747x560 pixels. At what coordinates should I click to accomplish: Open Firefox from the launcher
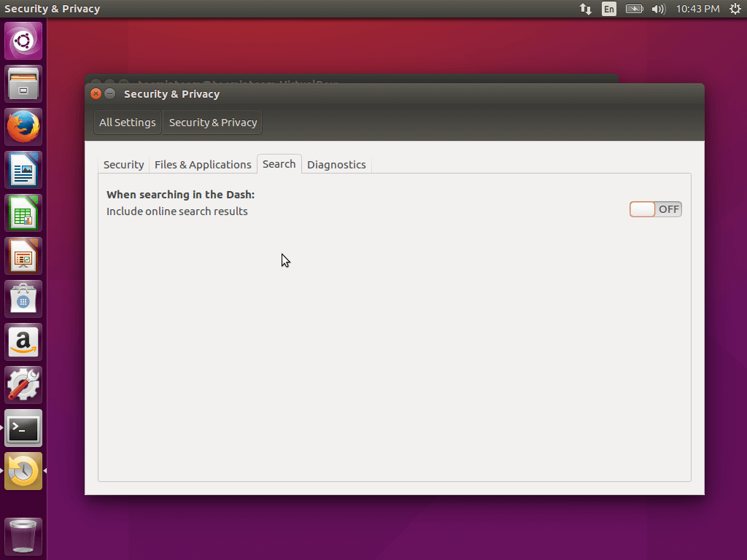(23, 126)
